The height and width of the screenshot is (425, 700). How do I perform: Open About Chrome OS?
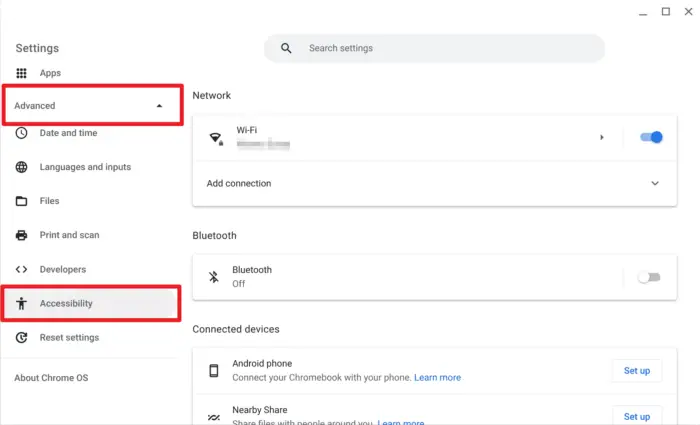(51, 378)
